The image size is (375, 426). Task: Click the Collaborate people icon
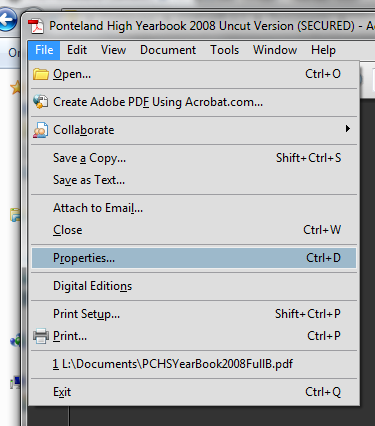click(x=41, y=130)
